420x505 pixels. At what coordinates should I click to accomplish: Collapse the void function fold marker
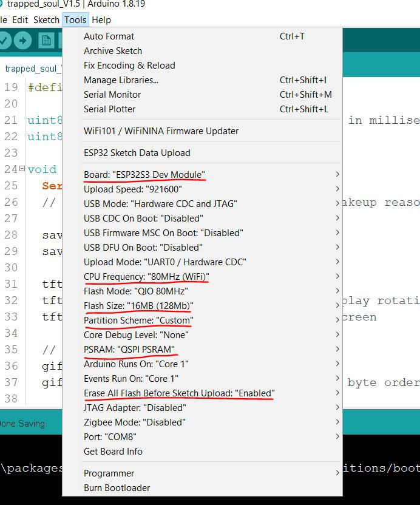pos(22,169)
